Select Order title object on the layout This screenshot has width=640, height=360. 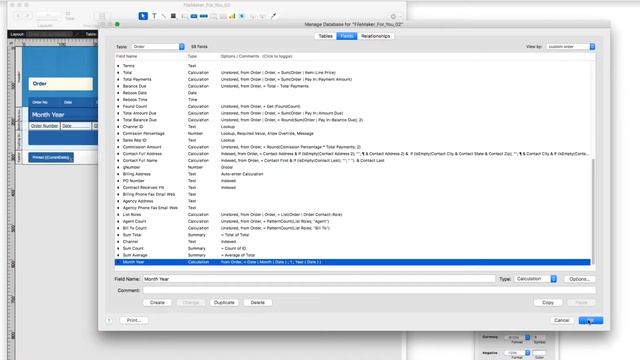click(60, 84)
